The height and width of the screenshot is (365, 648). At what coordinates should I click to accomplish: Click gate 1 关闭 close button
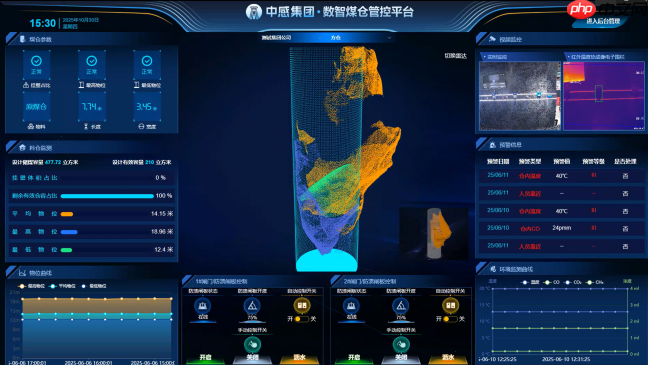252,358
